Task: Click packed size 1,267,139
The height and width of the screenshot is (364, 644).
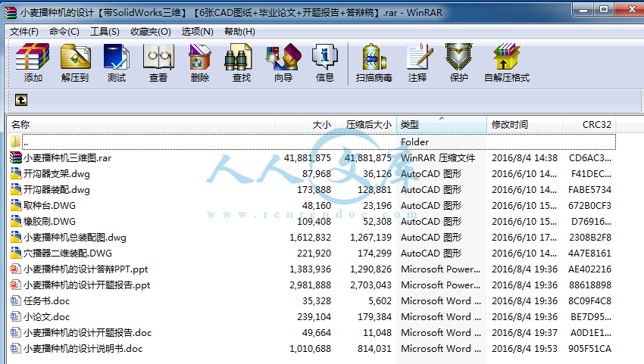Action: 370,237
